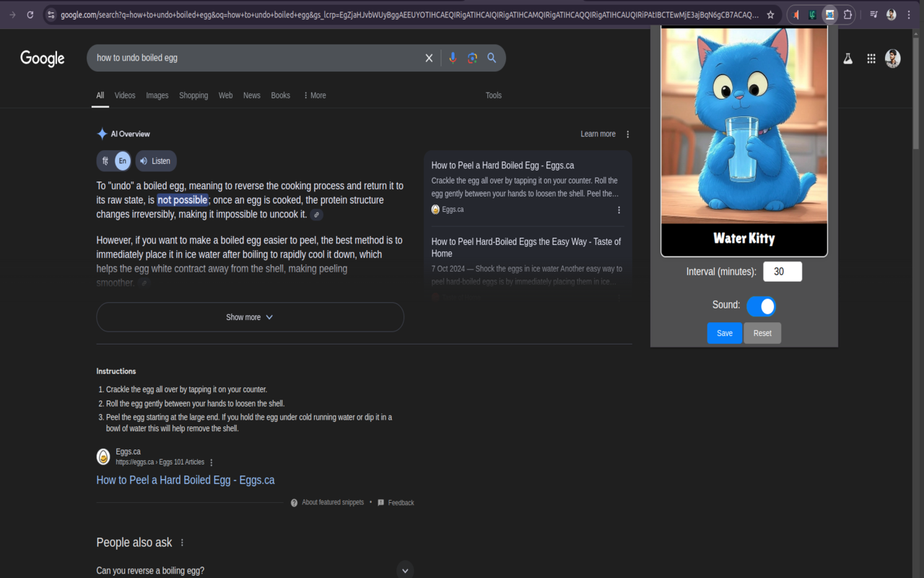The image size is (924, 578).
Task: Click the Water Kitty extension toolbar icon
Action: [x=830, y=14]
